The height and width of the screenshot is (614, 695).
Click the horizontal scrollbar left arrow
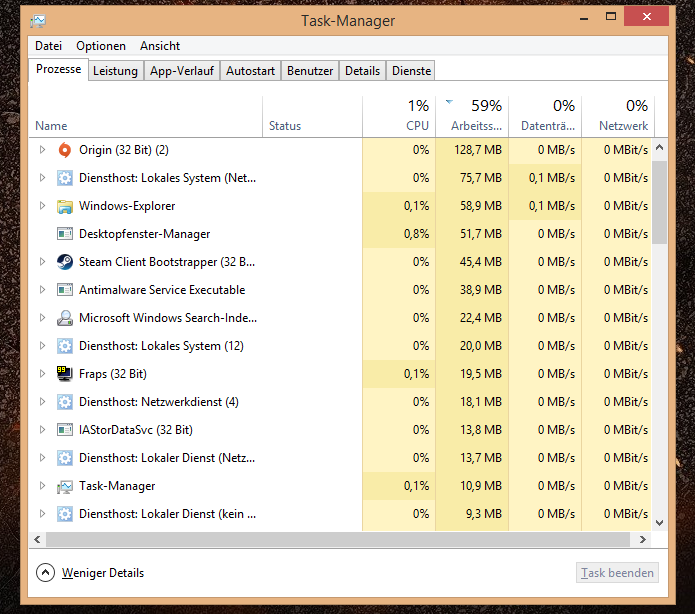click(x=37, y=540)
